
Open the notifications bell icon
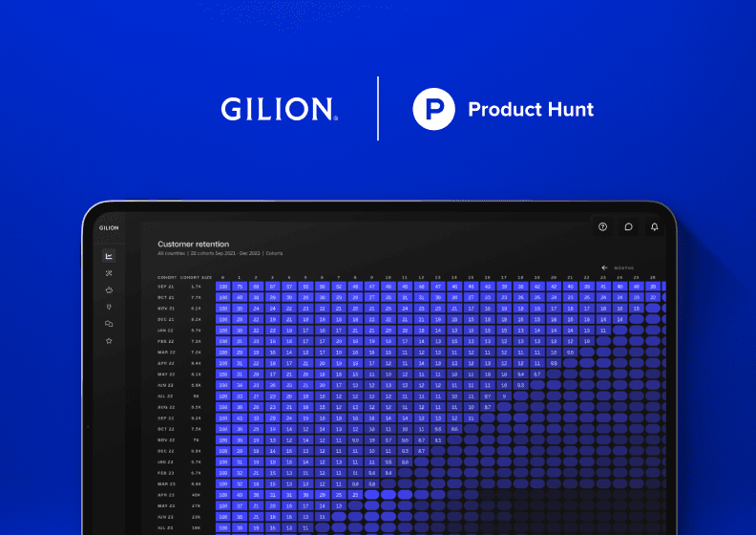(654, 226)
